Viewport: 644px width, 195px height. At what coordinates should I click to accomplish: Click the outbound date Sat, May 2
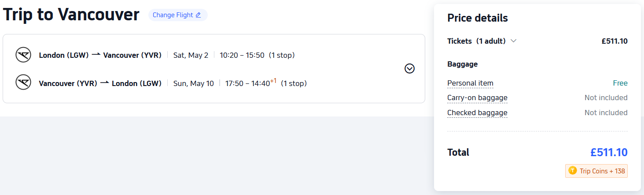pyautogui.click(x=191, y=55)
